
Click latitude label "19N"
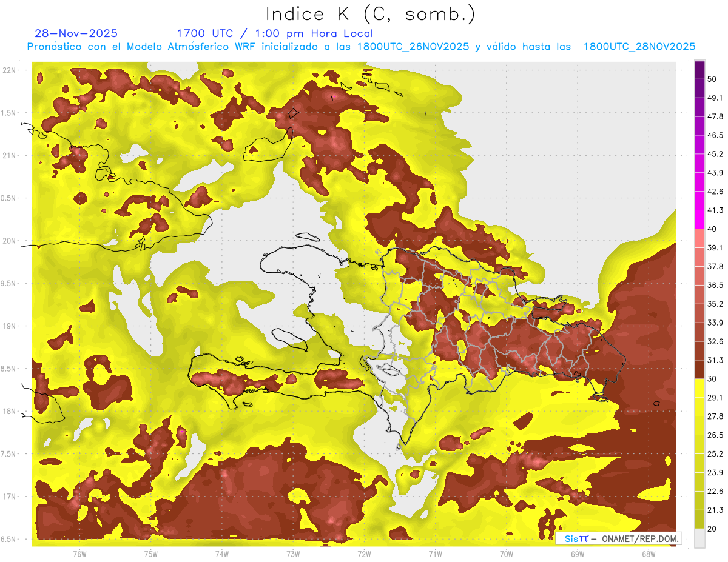click(x=9, y=326)
